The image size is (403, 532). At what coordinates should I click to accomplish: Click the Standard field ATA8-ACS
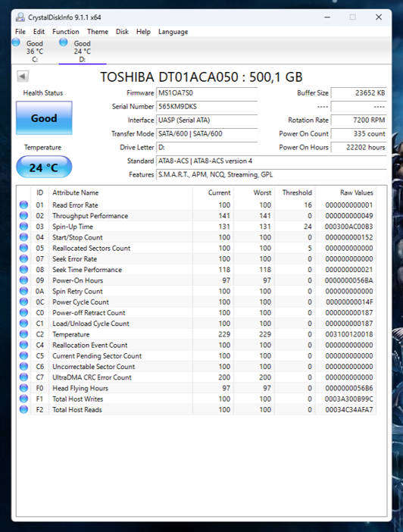(x=271, y=161)
